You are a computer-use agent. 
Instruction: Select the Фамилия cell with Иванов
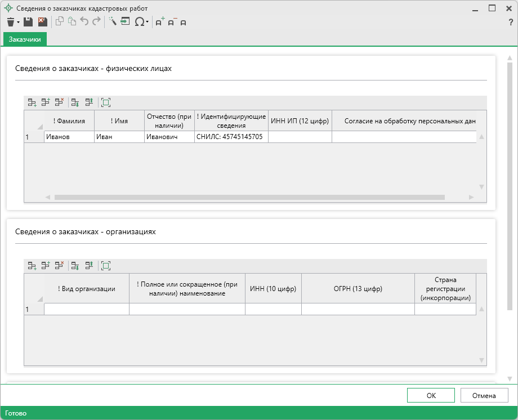(69, 137)
